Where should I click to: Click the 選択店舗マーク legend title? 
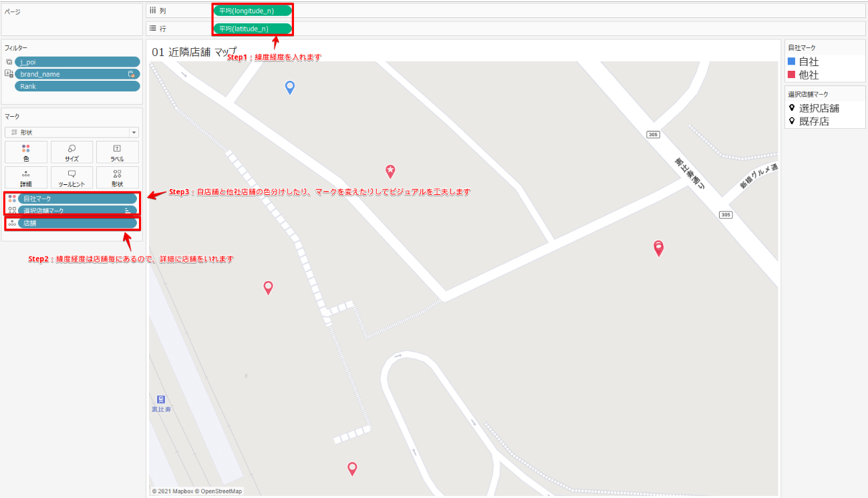tap(808, 95)
